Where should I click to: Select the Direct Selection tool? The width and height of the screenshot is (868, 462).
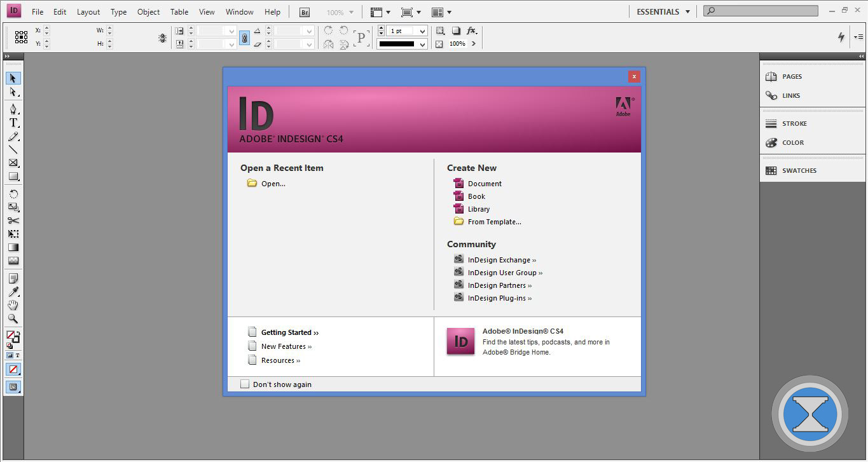tap(13, 92)
